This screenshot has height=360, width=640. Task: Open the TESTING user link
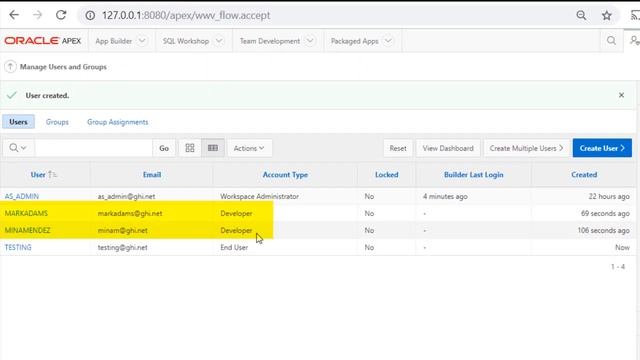pyautogui.click(x=18, y=247)
